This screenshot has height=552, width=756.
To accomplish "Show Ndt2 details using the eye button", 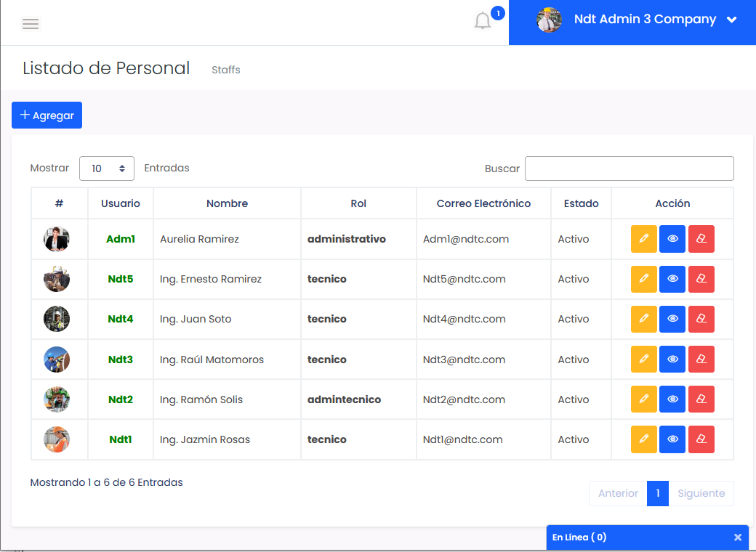I will pos(672,399).
